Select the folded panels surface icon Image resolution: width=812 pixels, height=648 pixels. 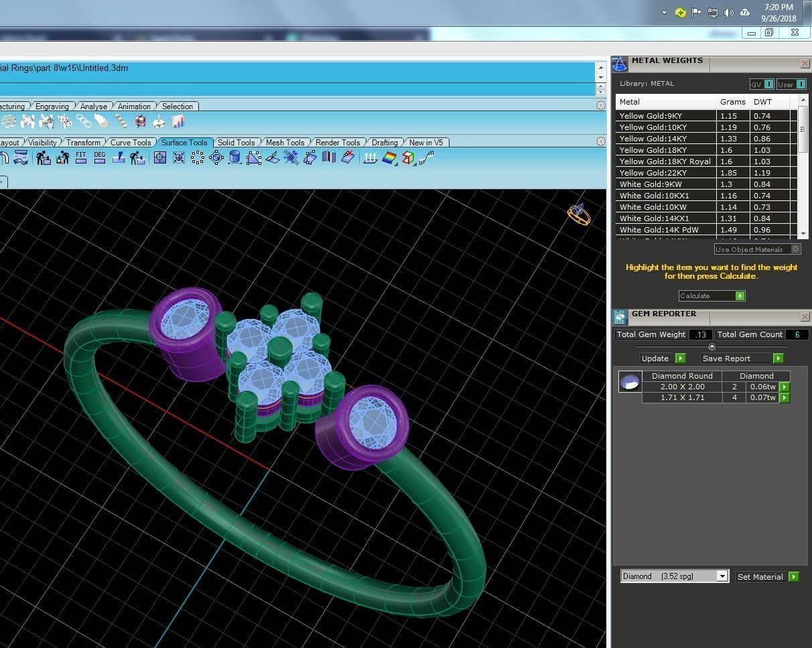(328, 157)
